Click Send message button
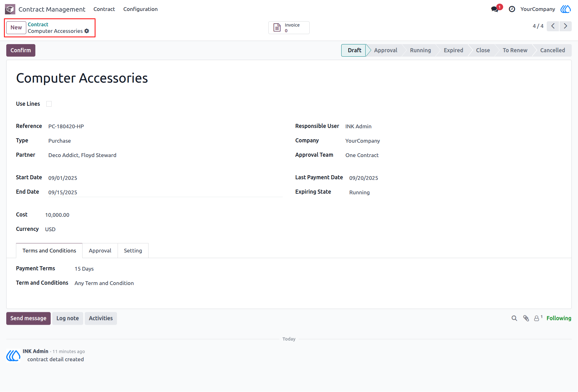The width and height of the screenshot is (578, 392). click(28, 318)
